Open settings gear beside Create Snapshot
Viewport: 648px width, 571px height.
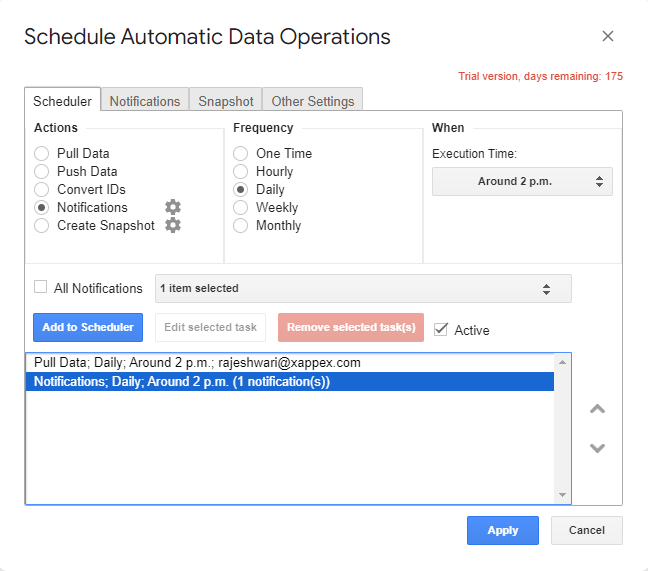(173, 225)
